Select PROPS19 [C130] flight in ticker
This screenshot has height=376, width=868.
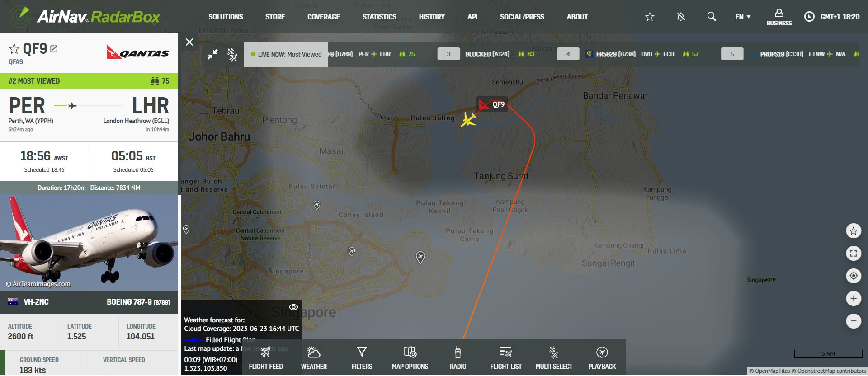(x=782, y=54)
